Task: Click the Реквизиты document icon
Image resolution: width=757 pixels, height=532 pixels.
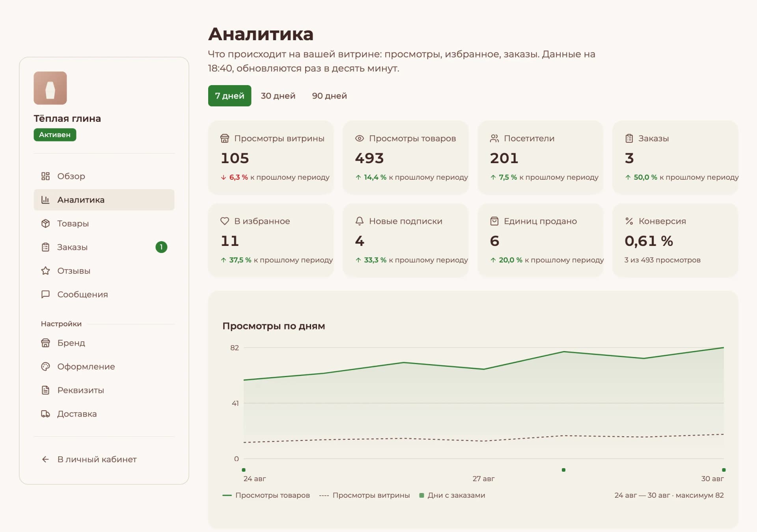Action: (x=45, y=390)
